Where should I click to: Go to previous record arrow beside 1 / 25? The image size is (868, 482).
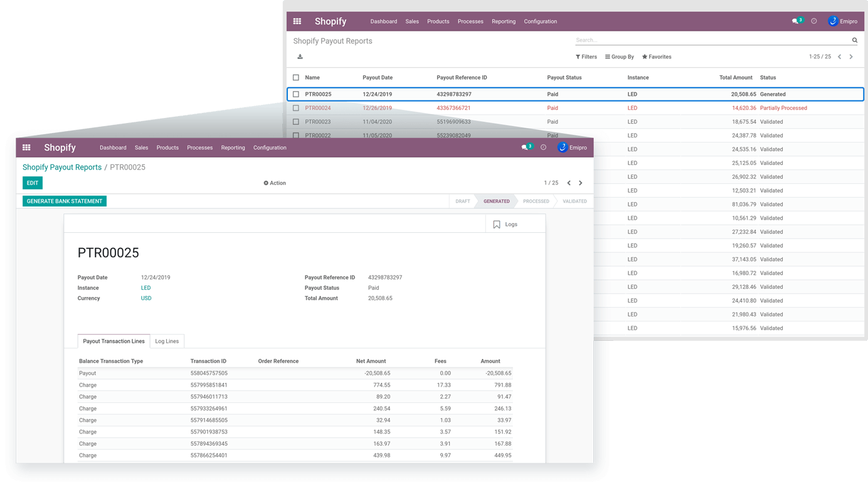569,183
